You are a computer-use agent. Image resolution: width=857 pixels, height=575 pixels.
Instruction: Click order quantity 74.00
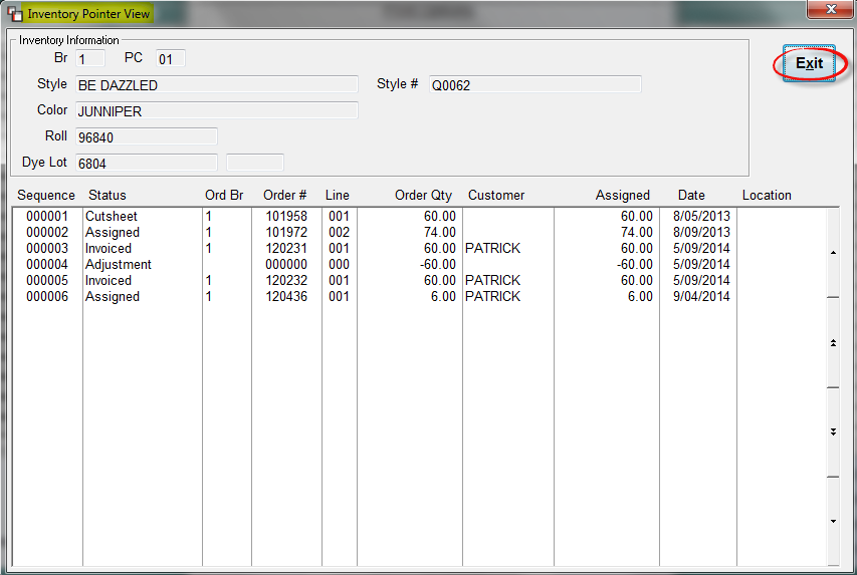(439, 232)
